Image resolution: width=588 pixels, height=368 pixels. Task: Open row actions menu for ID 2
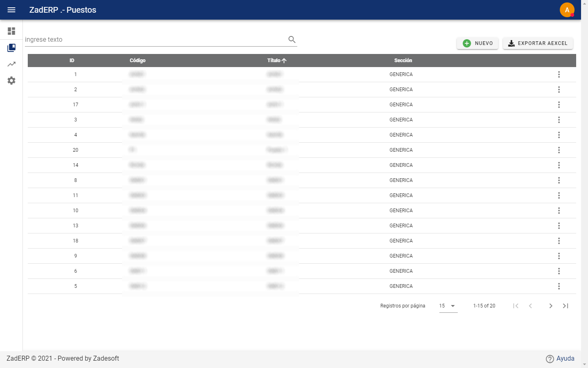tap(559, 90)
